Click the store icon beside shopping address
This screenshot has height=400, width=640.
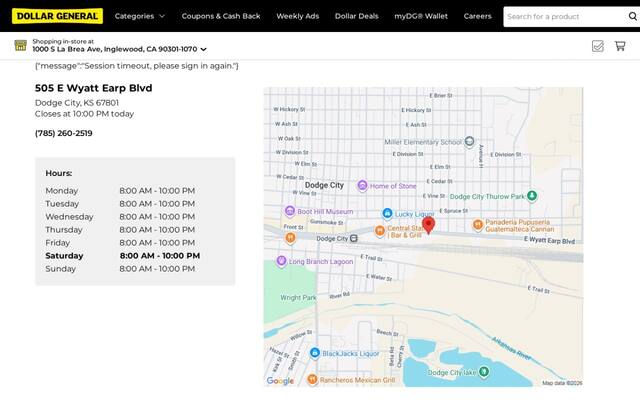(20, 45)
